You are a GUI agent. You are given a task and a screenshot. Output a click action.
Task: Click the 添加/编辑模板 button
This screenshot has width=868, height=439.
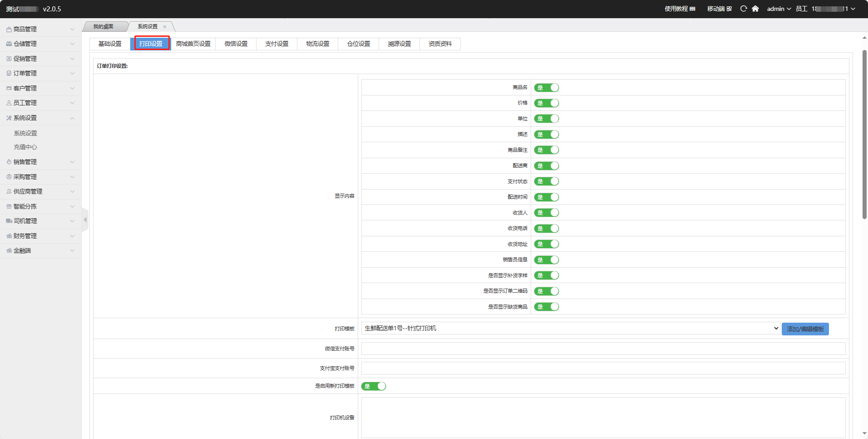tap(805, 329)
